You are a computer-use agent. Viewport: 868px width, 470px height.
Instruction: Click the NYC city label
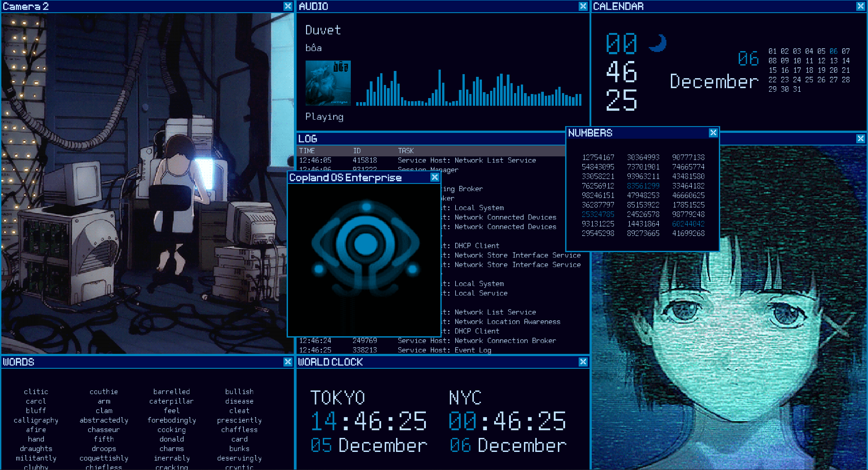(x=465, y=398)
